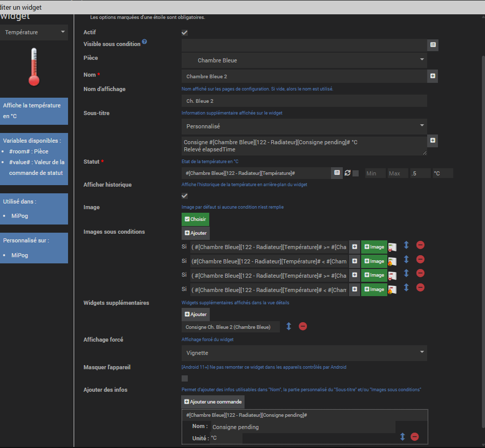Open the Pièce dropdown showing Chambre Bleue
The height and width of the screenshot is (448, 485).
pyautogui.click(x=304, y=60)
